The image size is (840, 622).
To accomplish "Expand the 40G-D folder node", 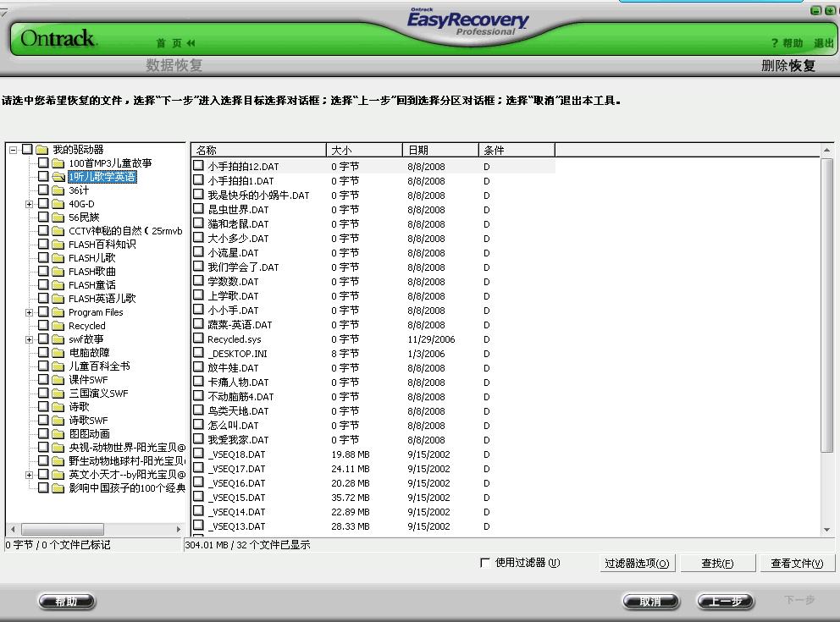I will [x=30, y=204].
